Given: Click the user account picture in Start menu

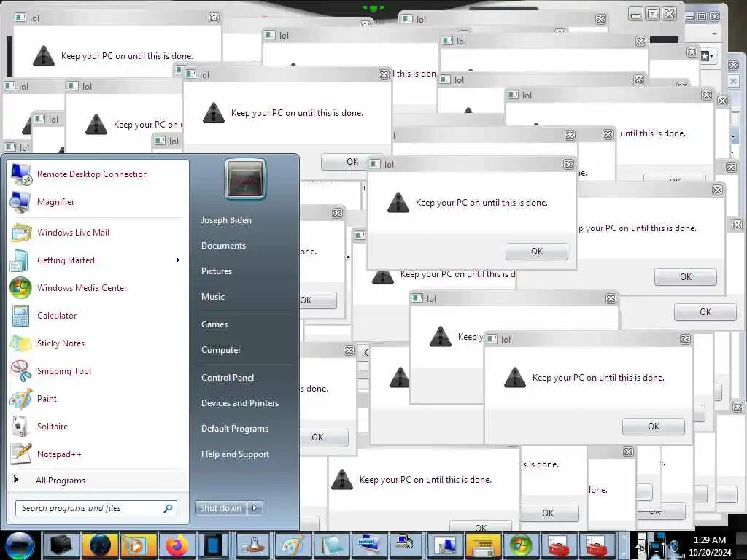Looking at the screenshot, I should [244, 179].
